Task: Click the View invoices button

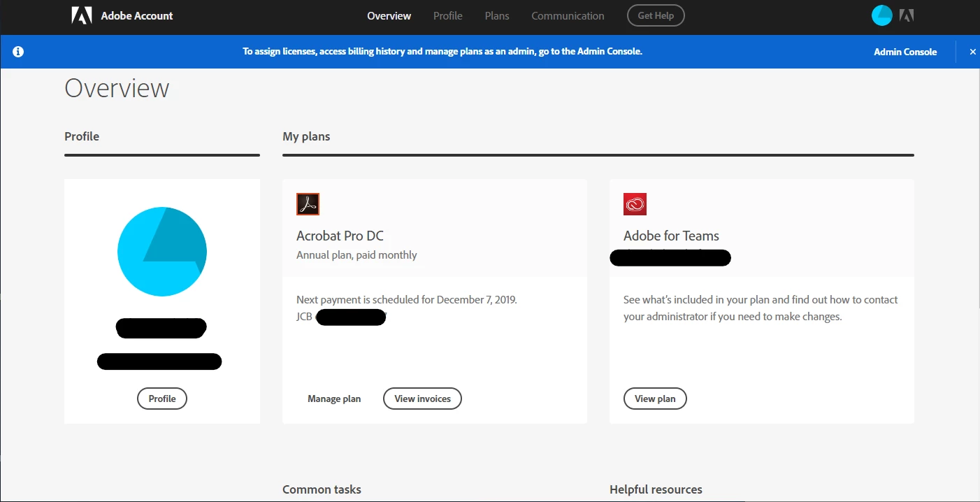Action: [x=422, y=399]
